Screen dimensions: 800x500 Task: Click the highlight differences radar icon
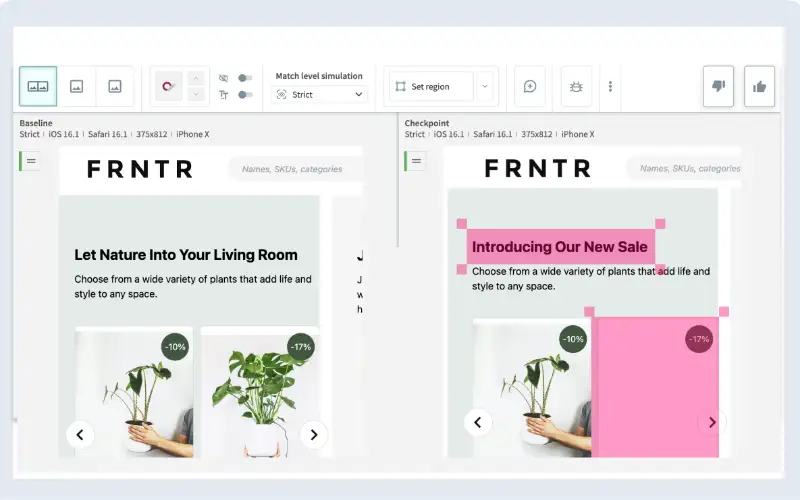pyautogui.click(x=168, y=86)
